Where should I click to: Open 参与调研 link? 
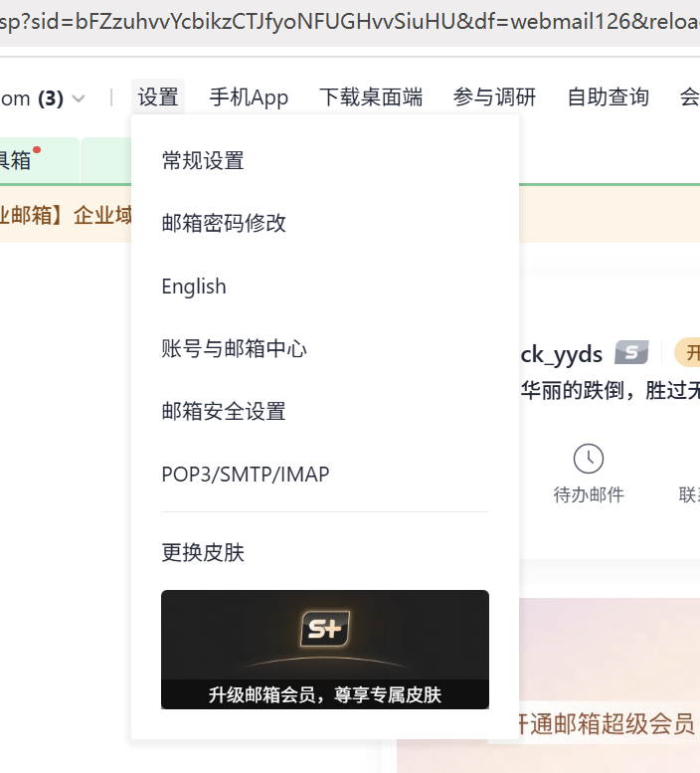click(x=494, y=97)
